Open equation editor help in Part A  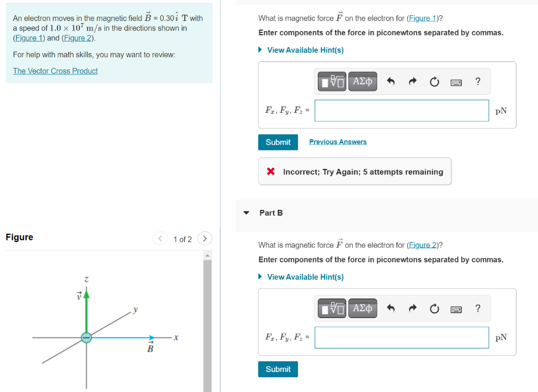[x=478, y=82]
